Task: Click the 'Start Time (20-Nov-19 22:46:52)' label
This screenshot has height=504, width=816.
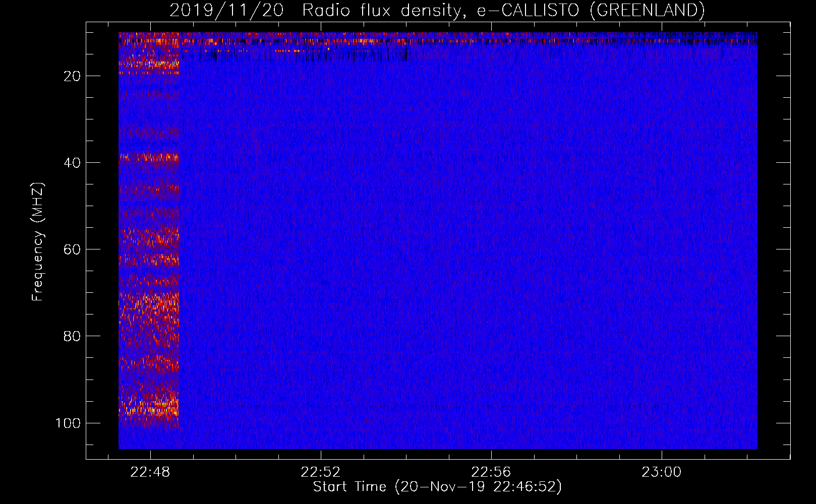Action: (437, 487)
